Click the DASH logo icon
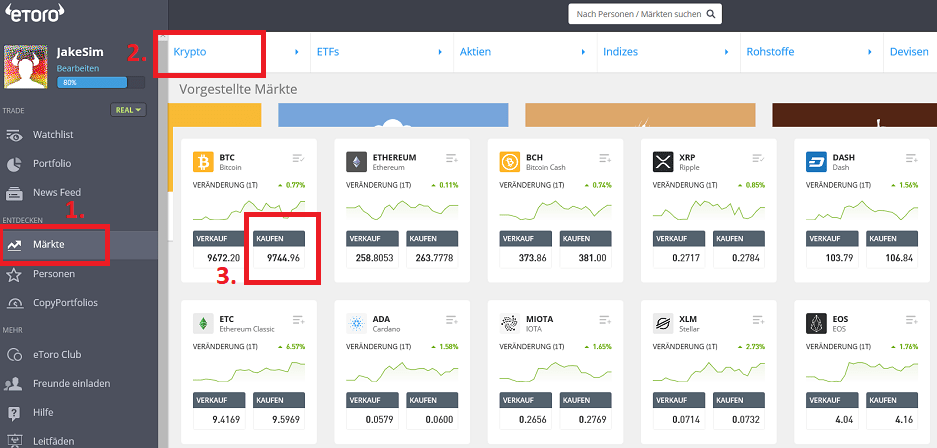Viewport: 937px width, 448px height. pyautogui.click(x=816, y=162)
